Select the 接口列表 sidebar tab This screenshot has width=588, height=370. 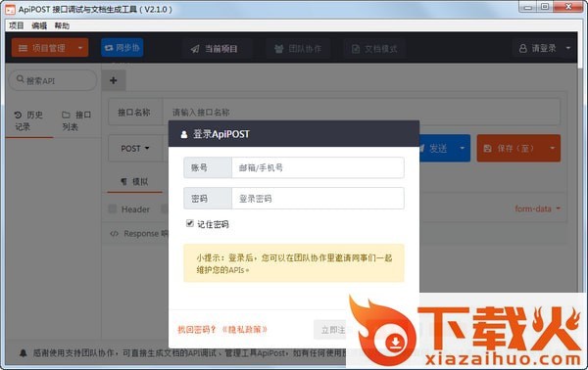(x=76, y=120)
